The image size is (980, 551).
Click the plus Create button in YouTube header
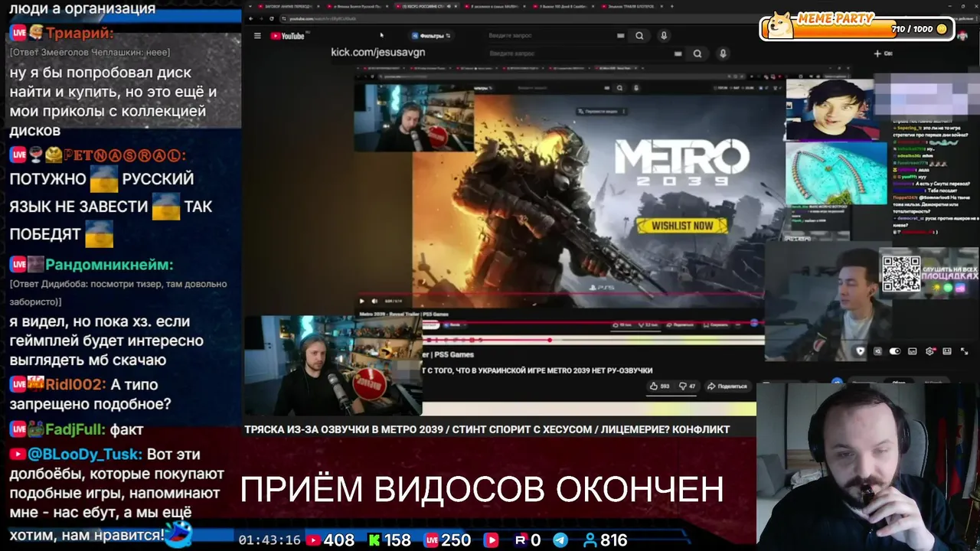(882, 54)
